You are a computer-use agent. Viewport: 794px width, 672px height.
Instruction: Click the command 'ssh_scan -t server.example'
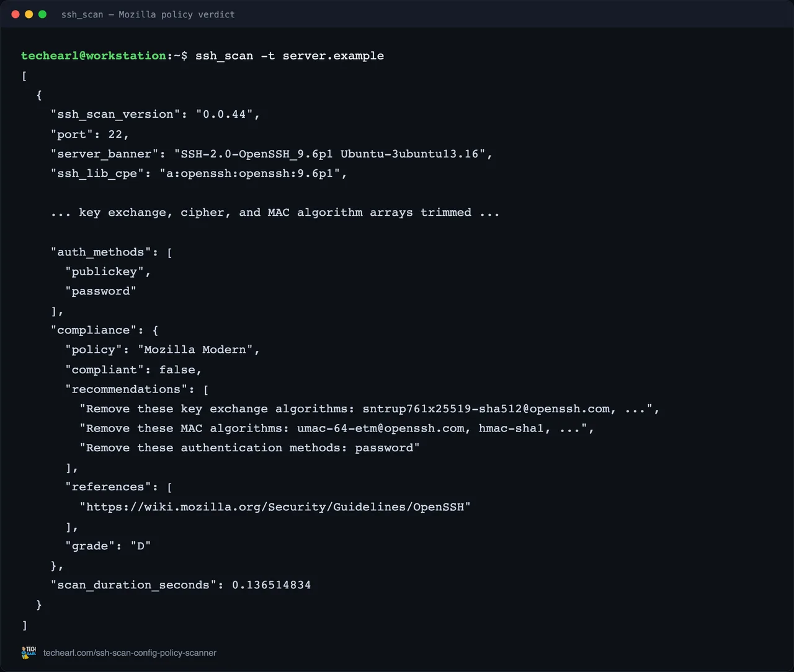coord(290,56)
